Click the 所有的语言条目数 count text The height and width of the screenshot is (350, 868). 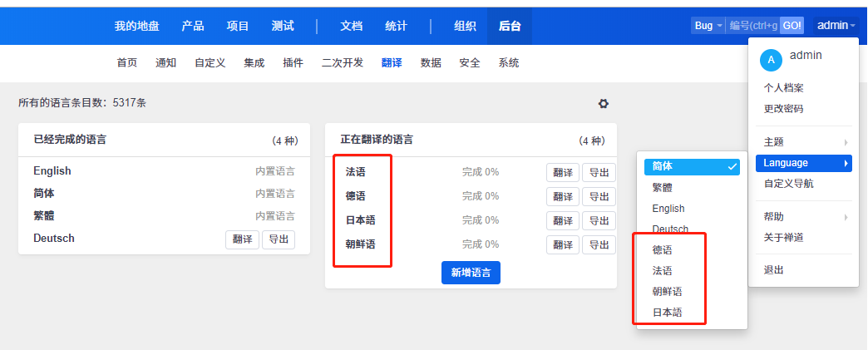tap(82, 103)
